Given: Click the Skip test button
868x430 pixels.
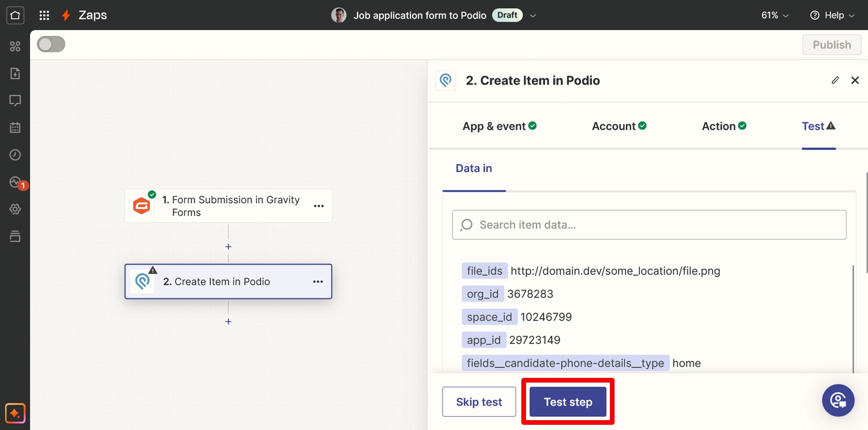Looking at the screenshot, I should point(479,402).
